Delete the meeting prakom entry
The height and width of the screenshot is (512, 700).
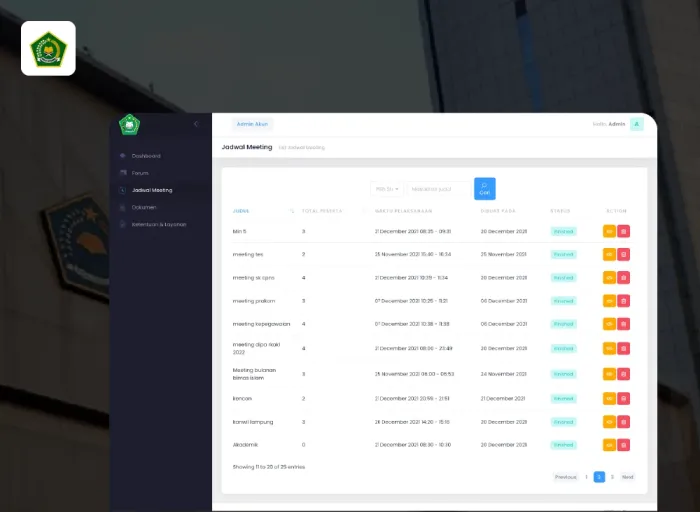click(623, 301)
